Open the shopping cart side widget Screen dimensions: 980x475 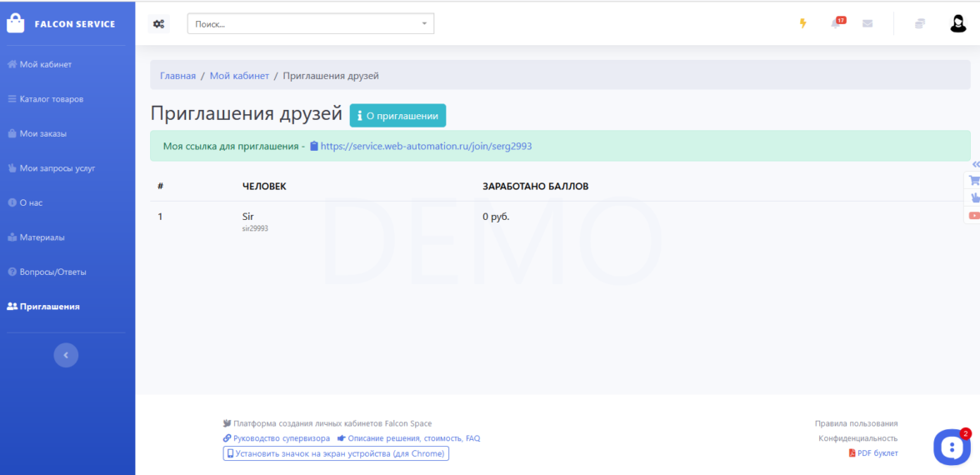coord(972,180)
